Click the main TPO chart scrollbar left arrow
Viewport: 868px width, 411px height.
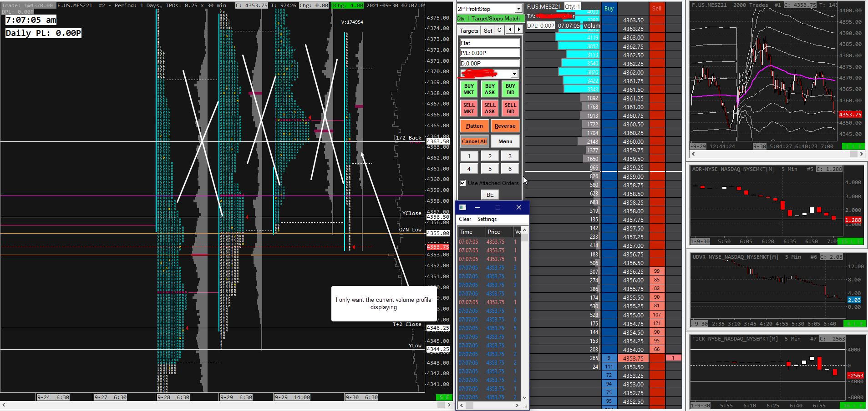click(4, 405)
